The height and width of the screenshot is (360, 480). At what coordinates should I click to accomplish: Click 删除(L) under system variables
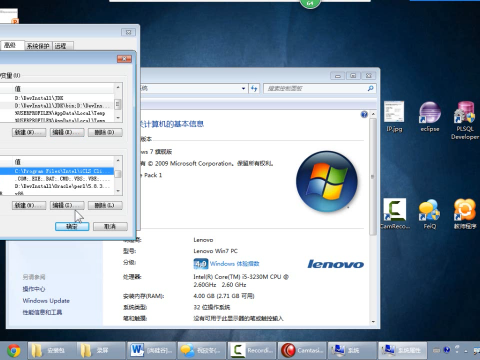pyautogui.click(x=105, y=205)
